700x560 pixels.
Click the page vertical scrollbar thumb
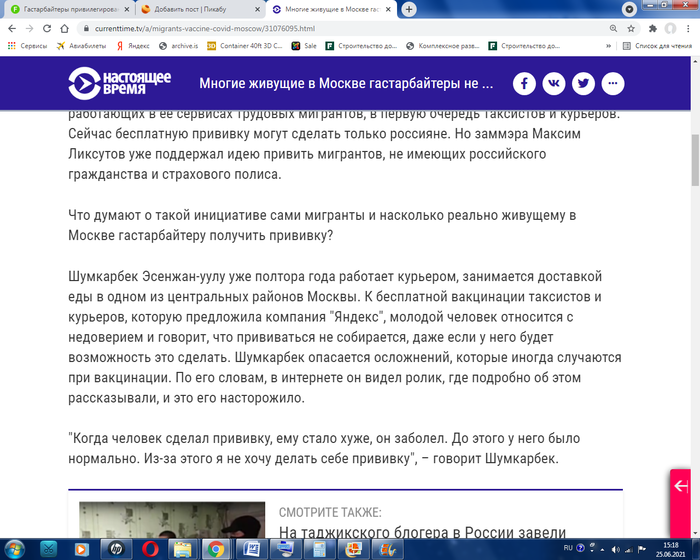(x=695, y=160)
